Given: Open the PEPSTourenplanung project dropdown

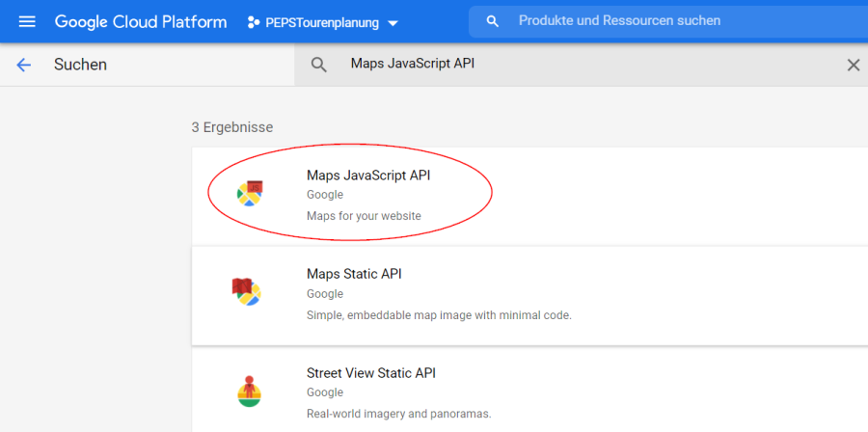Looking at the screenshot, I should (x=322, y=22).
